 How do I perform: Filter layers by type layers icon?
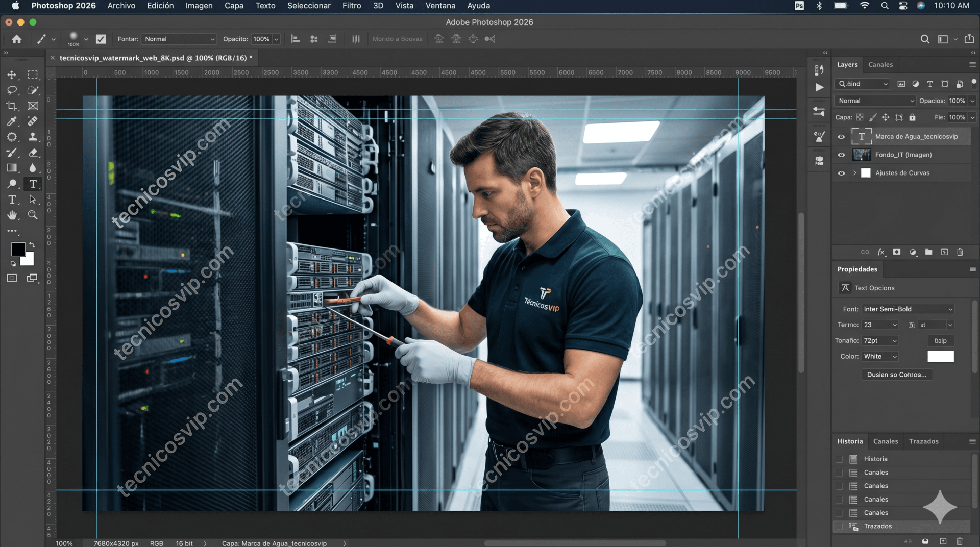pos(930,84)
